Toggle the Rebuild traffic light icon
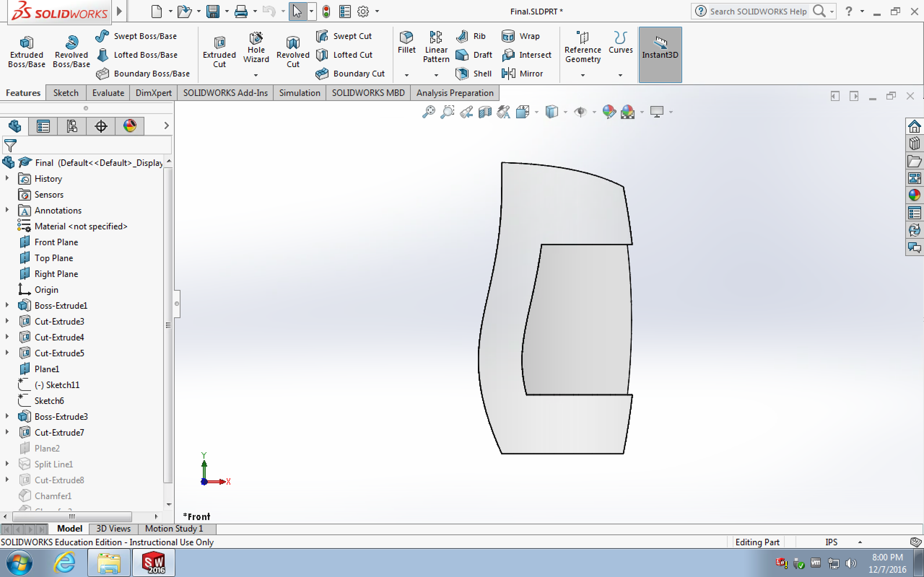The width and height of the screenshot is (924, 577). click(326, 12)
